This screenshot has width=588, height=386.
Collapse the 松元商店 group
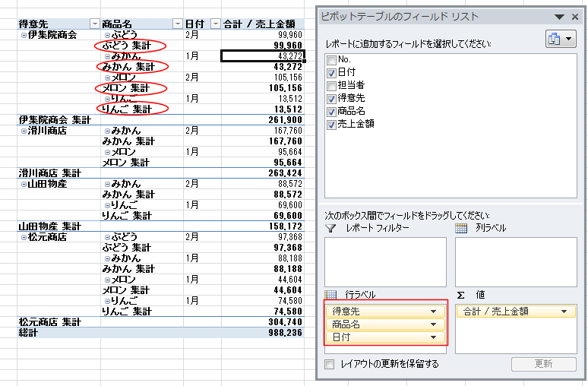[24, 238]
